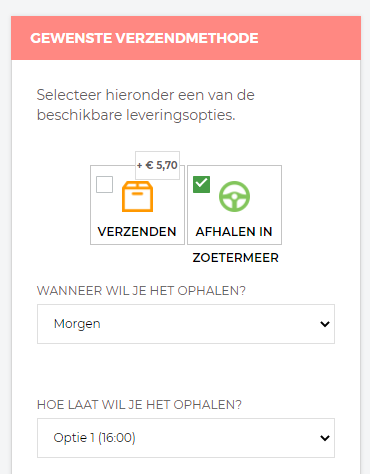Click the 'Hoe laat wil je het ophalen?' label
Screen dimensions: 370x474
click(139, 405)
